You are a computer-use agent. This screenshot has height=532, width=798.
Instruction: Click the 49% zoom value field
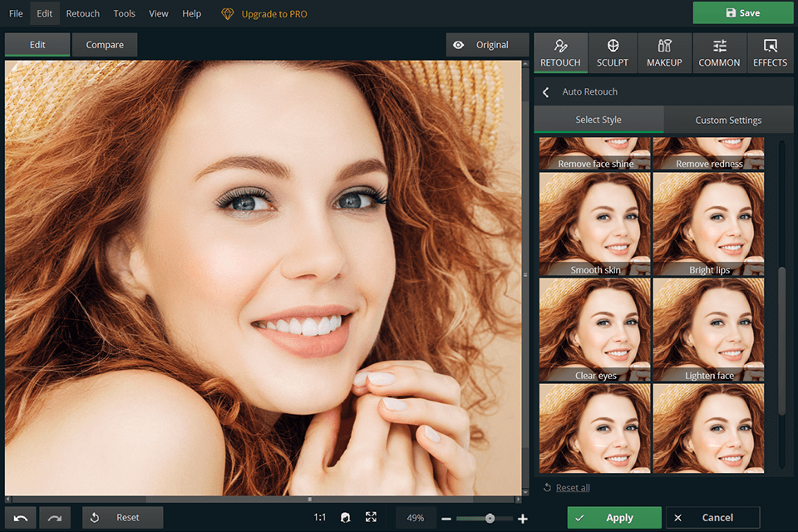point(416,518)
